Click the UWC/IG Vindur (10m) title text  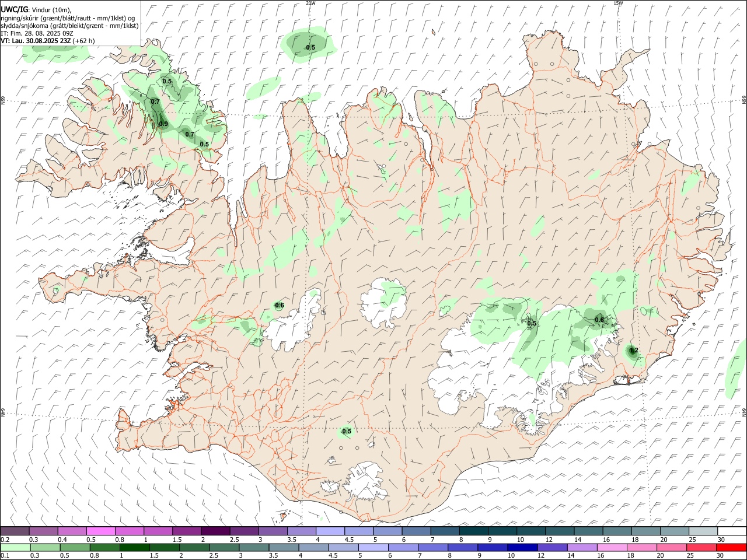point(36,10)
